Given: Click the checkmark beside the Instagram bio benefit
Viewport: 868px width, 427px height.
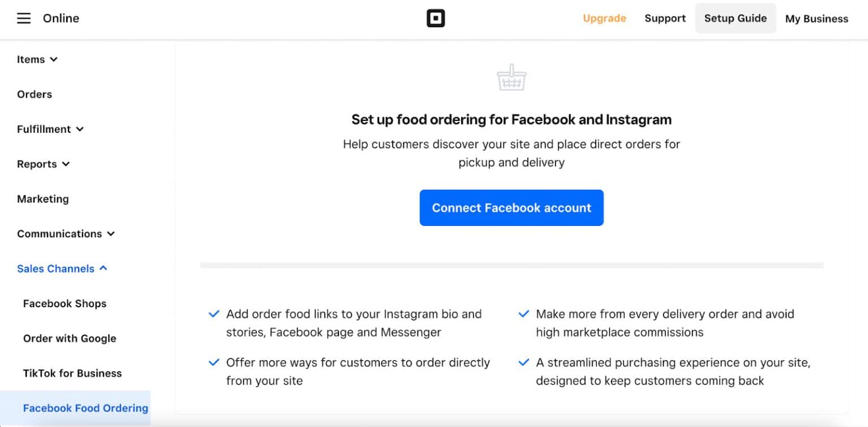Looking at the screenshot, I should (214, 313).
